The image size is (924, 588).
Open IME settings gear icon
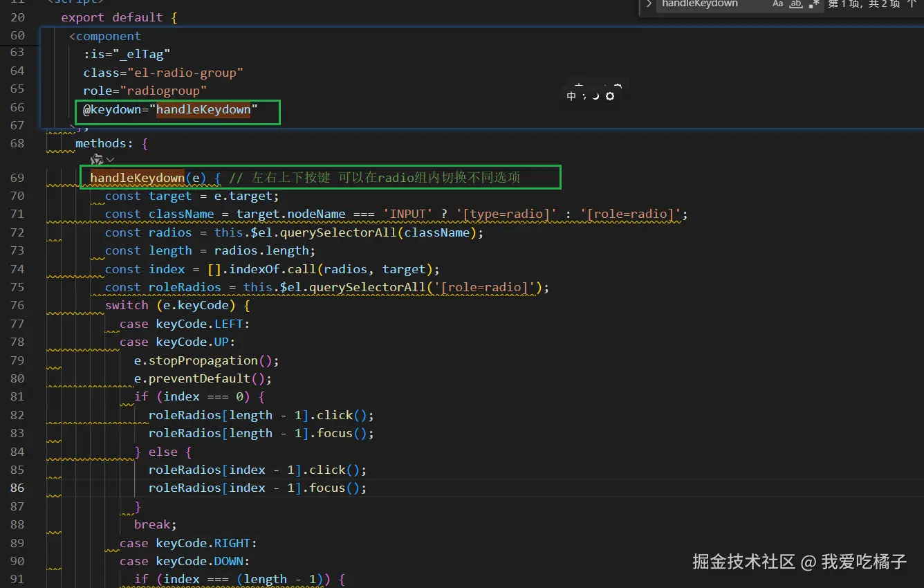click(x=610, y=96)
